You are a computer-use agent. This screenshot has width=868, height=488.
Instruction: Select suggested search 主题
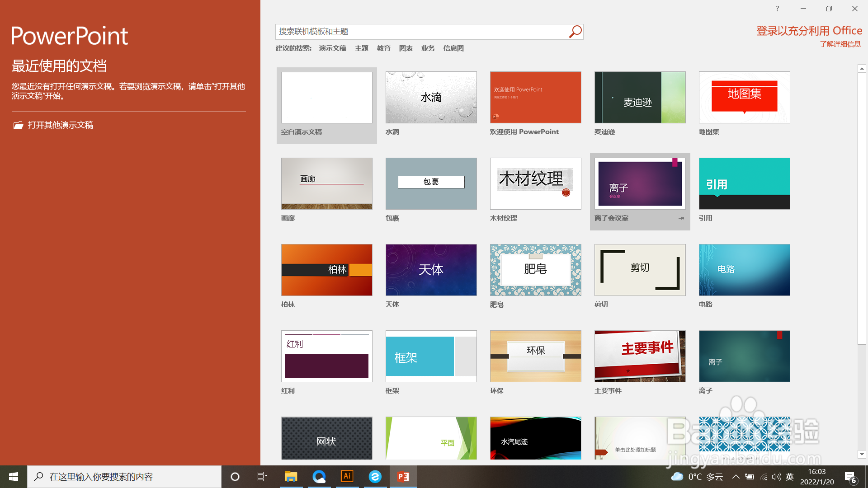coord(362,48)
